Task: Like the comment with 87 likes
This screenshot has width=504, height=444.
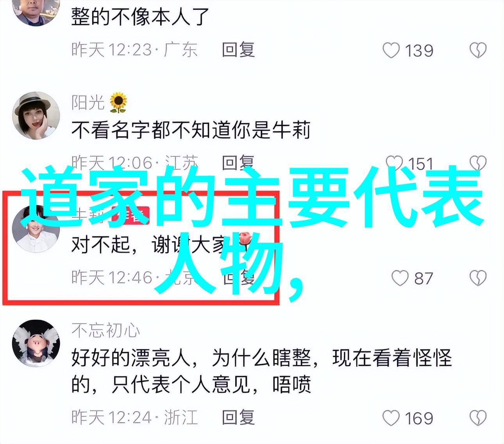Action: (x=400, y=278)
